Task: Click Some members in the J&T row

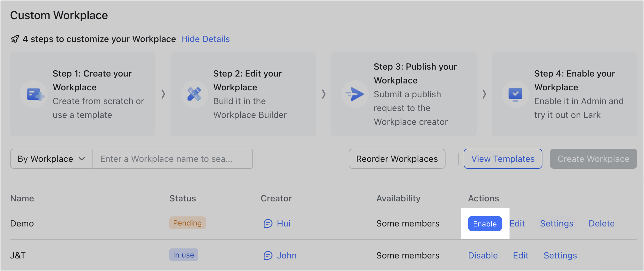Action: [408, 255]
